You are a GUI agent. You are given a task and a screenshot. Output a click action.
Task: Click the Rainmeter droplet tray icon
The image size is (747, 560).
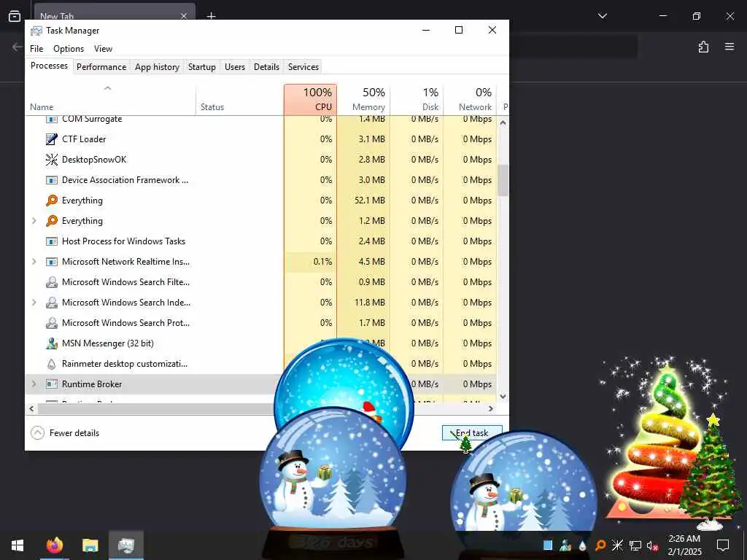pos(583,545)
